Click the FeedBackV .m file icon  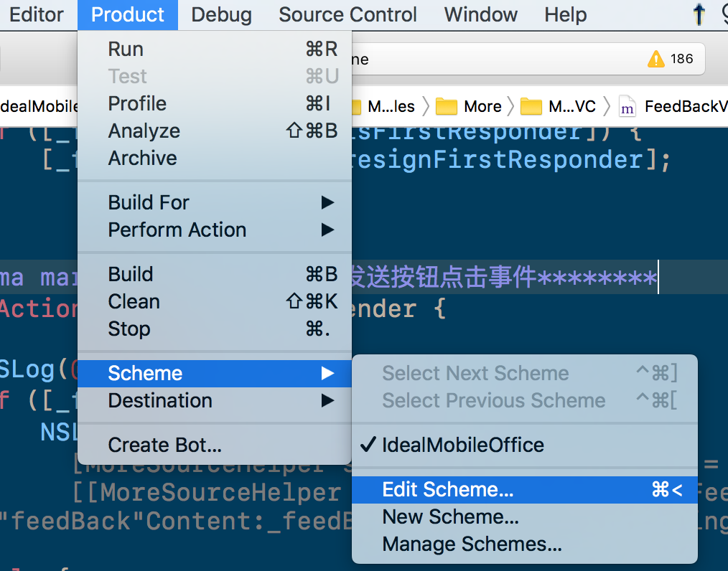pyautogui.click(x=627, y=105)
